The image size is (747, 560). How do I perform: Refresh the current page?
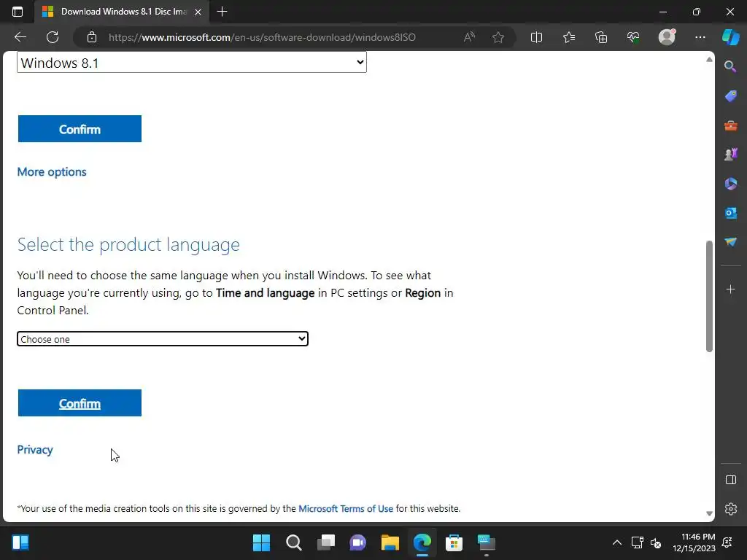pyautogui.click(x=53, y=37)
